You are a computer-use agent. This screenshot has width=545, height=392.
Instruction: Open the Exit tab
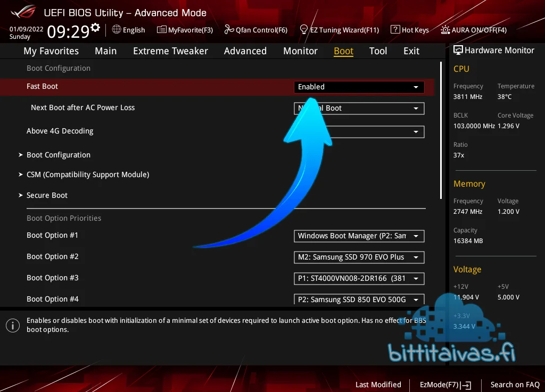tap(411, 51)
